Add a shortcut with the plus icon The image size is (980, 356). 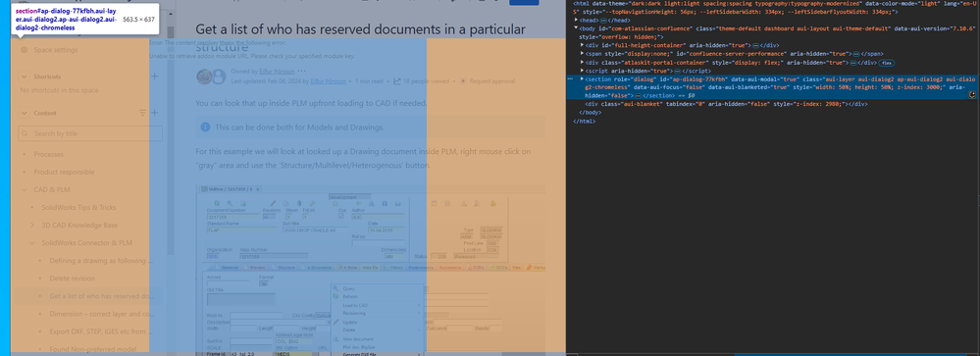pyautogui.click(x=154, y=76)
